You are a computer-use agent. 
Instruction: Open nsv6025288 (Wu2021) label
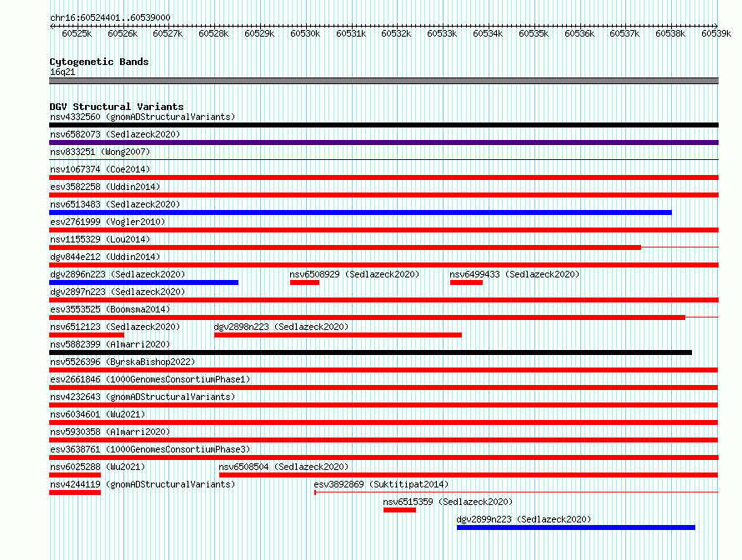point(98,467)
